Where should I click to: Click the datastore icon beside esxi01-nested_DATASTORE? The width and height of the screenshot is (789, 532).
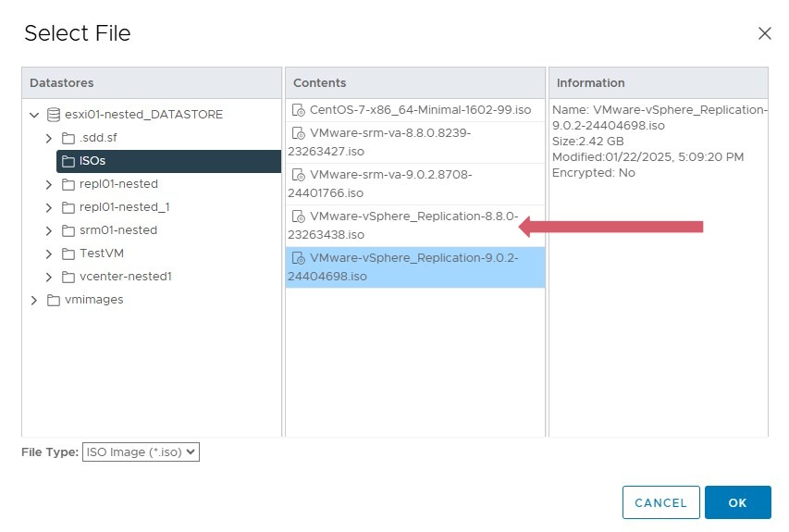tap(54, 115)
